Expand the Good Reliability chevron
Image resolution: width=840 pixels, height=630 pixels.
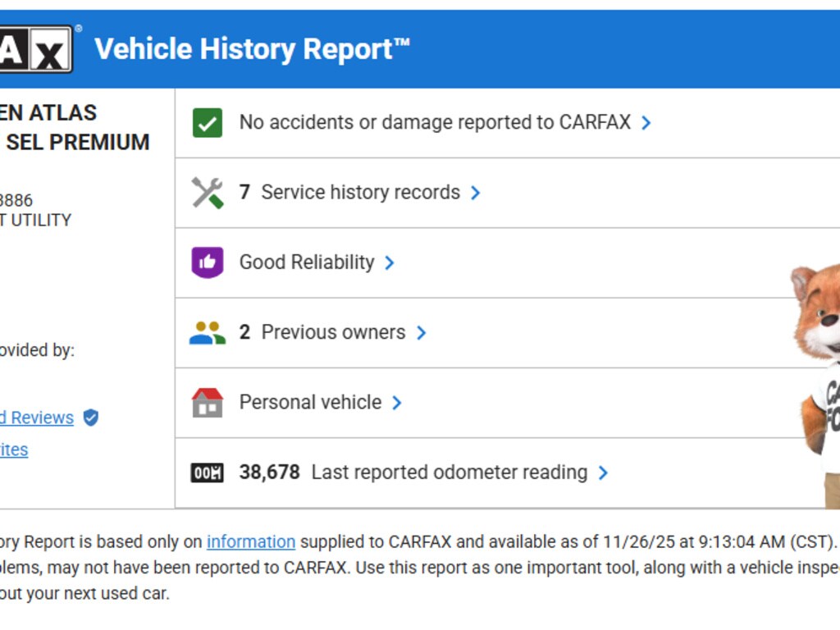[x=390, y=262]
